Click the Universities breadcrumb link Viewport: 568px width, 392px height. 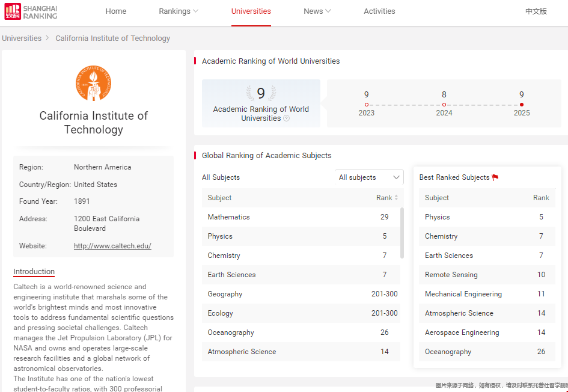22,38
